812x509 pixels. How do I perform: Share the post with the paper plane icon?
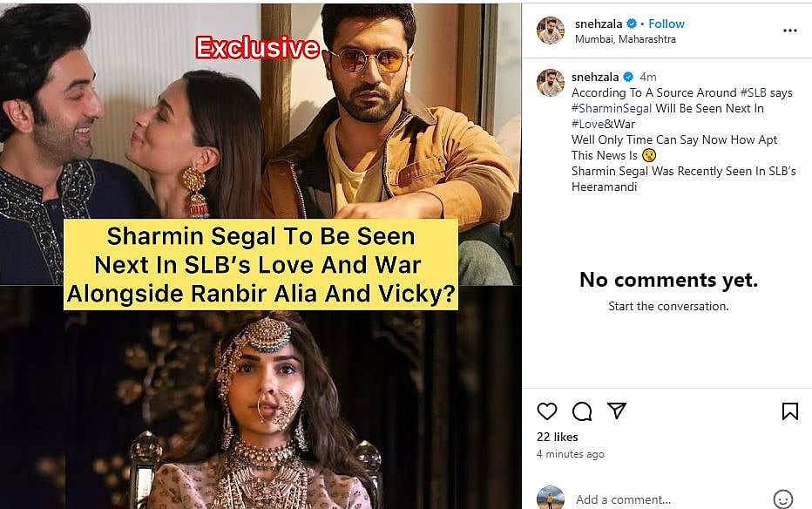coord(617,411)
